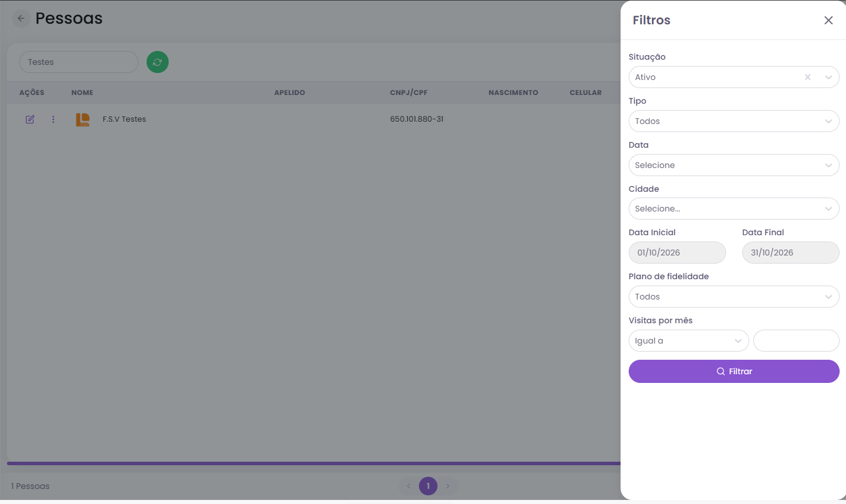Click the Data Final date field
The height and width of the screenshot is (504, 846).
point(790,253)
